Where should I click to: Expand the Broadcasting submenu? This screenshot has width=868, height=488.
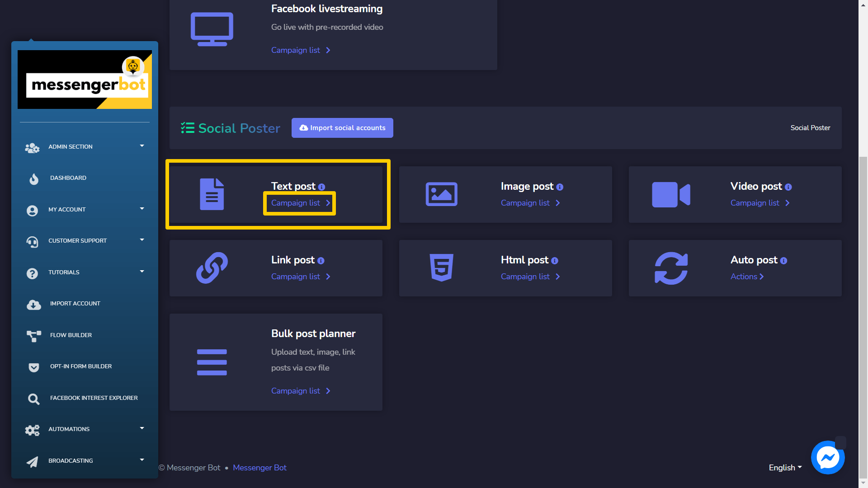pos(85,461)
